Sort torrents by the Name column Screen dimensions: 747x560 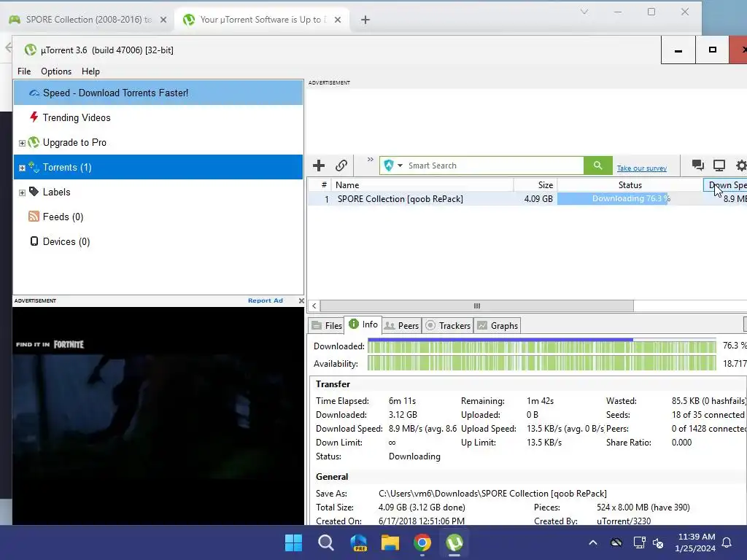coord(422,184)
